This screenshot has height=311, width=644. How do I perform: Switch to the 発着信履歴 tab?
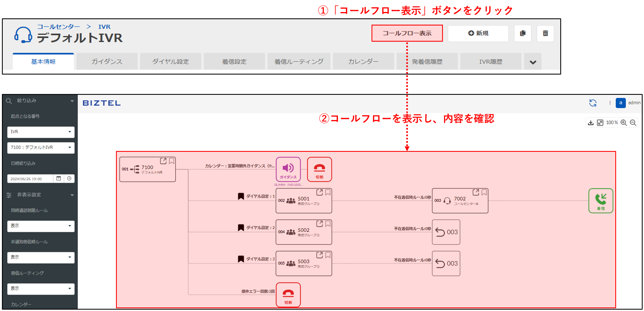(x=427, y=62)
